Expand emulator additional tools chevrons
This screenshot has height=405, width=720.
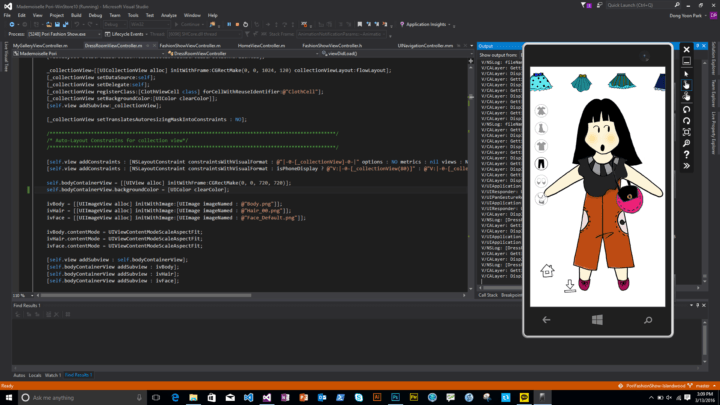pyautogui.click(x=686, y=166)
